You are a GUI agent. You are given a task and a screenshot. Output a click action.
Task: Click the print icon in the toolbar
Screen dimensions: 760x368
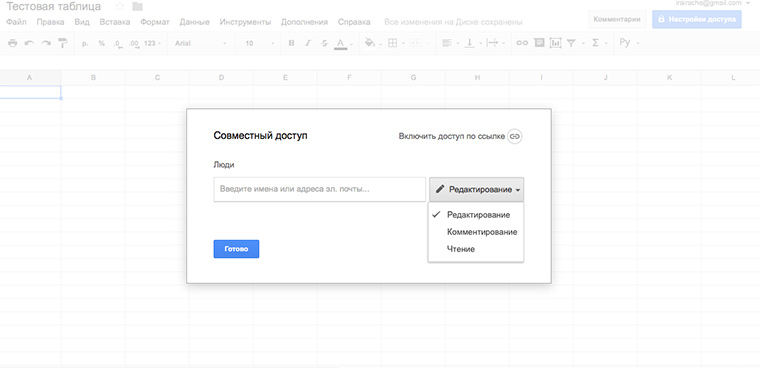click(13, 43)
